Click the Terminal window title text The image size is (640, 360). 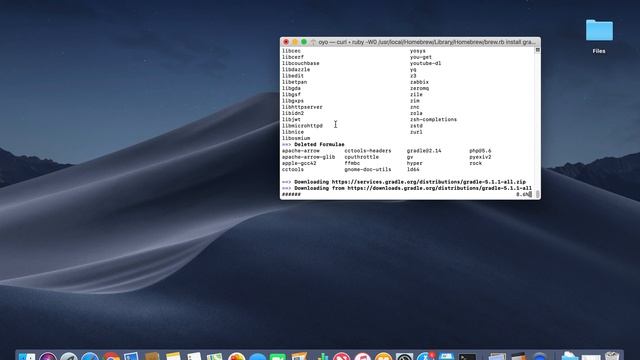[427, 42]
